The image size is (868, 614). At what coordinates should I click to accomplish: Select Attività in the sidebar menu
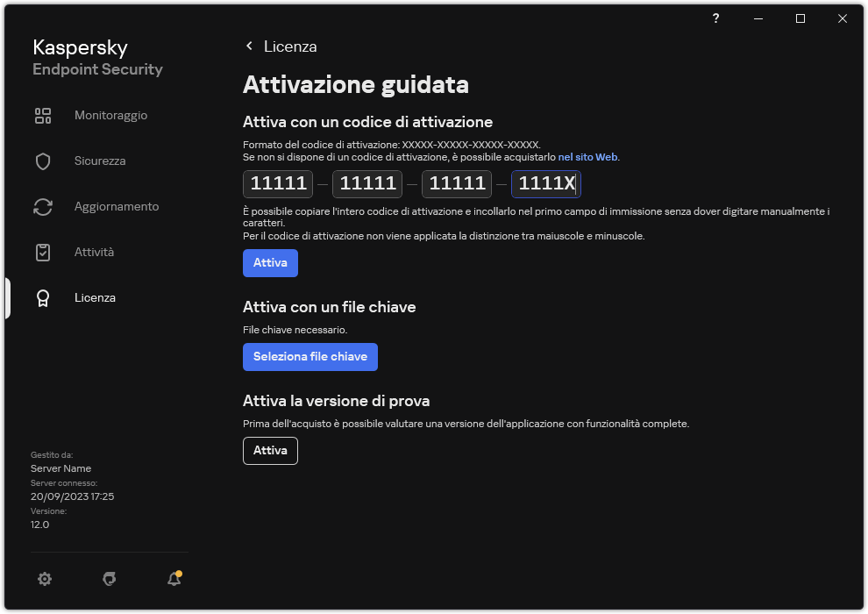point(94,252)
